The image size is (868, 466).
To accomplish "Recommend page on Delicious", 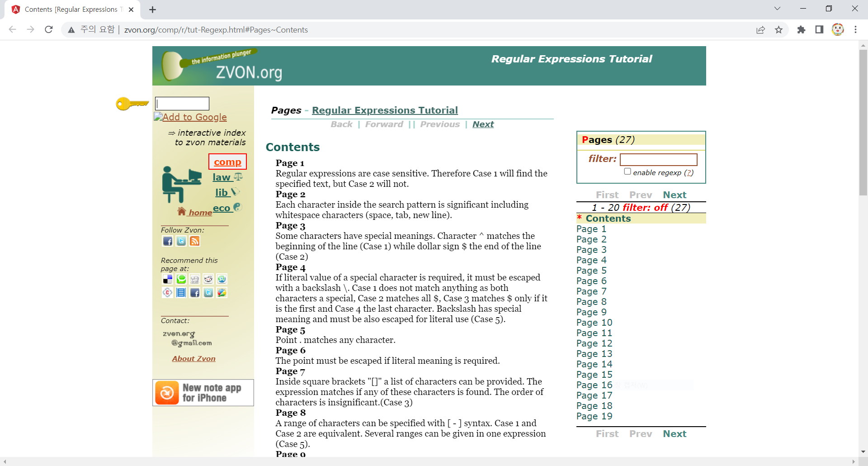I will tap(168, 279).
